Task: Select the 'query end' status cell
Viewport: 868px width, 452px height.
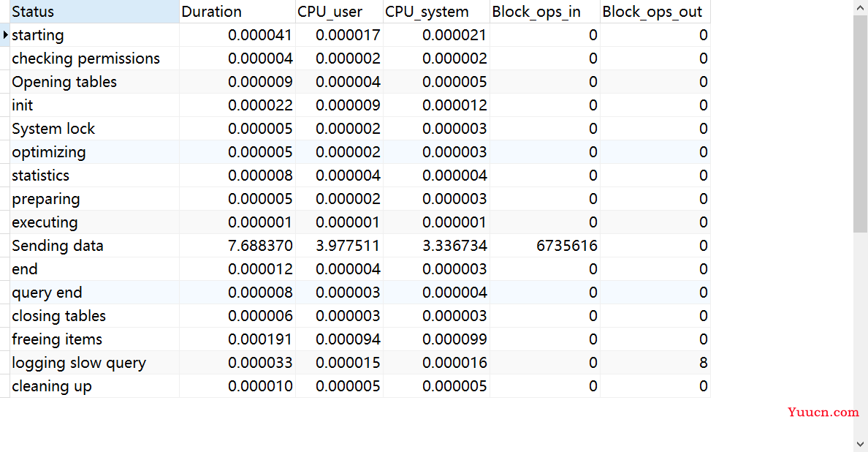Action: pos(95,293)
